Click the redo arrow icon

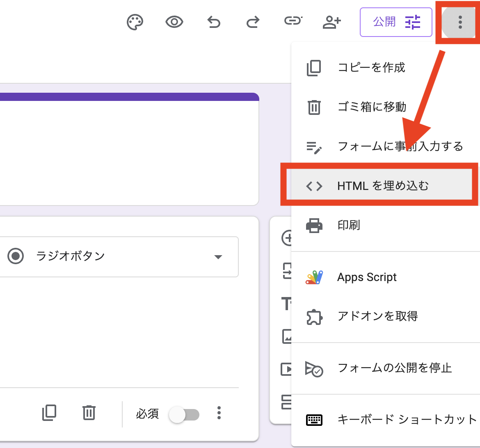click(x=253, y=22)
